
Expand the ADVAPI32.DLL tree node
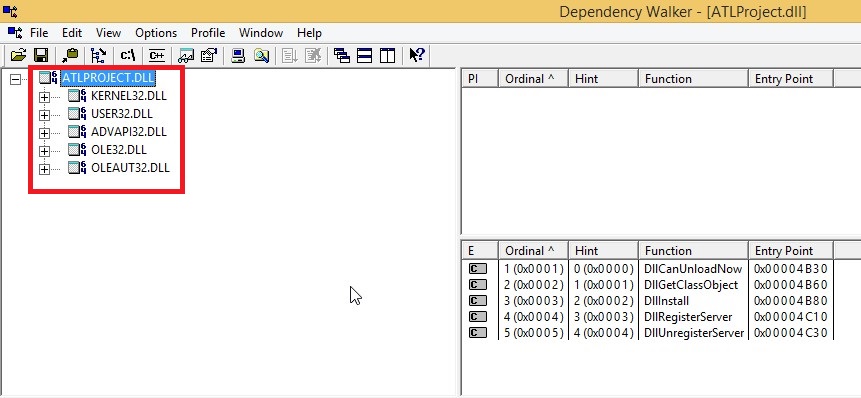44,133
